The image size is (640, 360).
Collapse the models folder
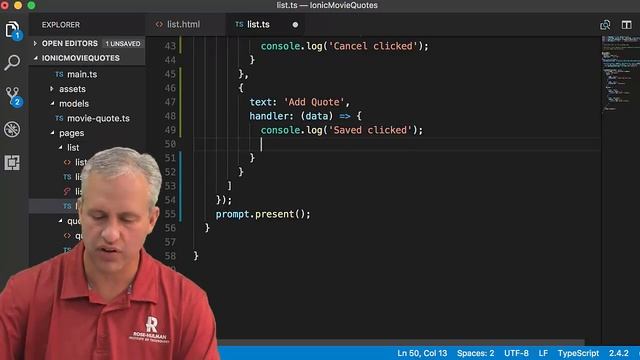point(73,104)
